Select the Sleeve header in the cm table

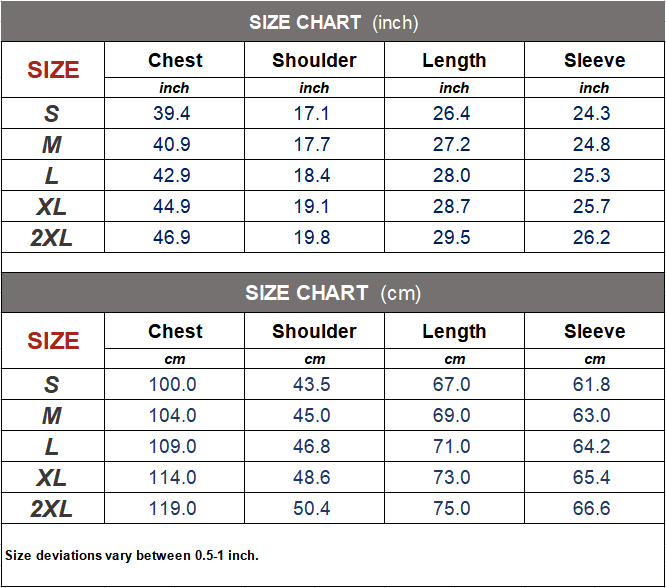point(594,332)
